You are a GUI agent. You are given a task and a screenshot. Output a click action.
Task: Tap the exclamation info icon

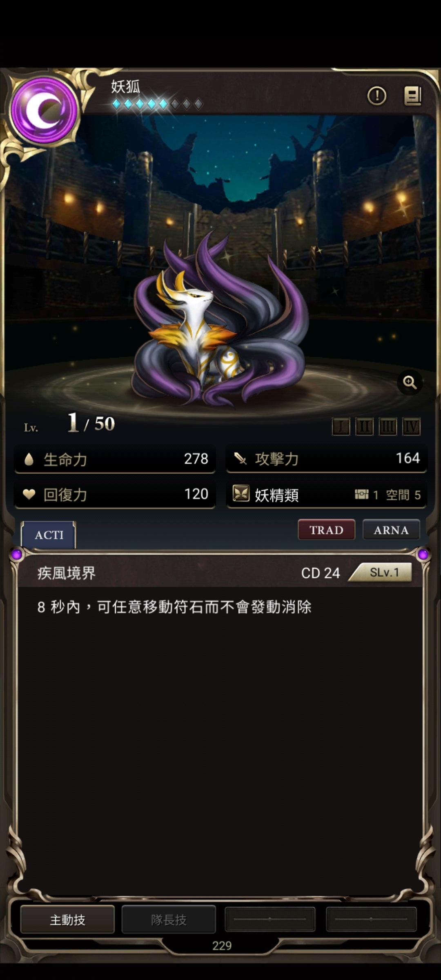(x=376, y=96)
